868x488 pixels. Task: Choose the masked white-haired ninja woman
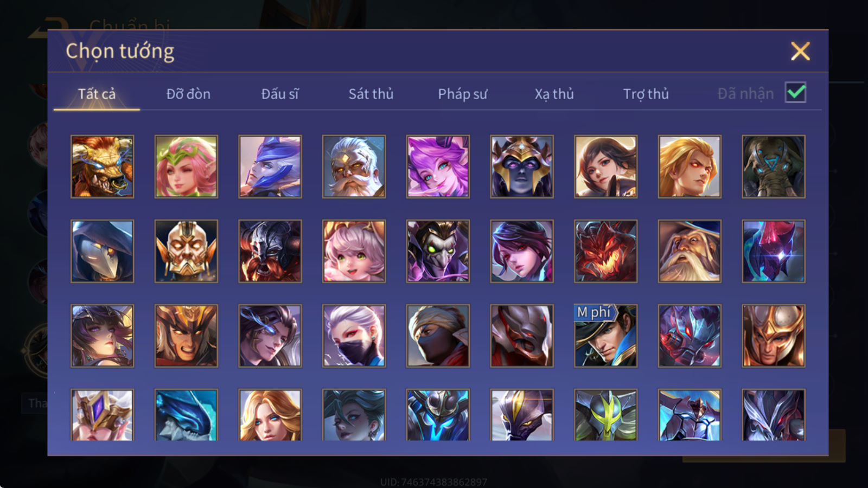[x=354, y=336]
